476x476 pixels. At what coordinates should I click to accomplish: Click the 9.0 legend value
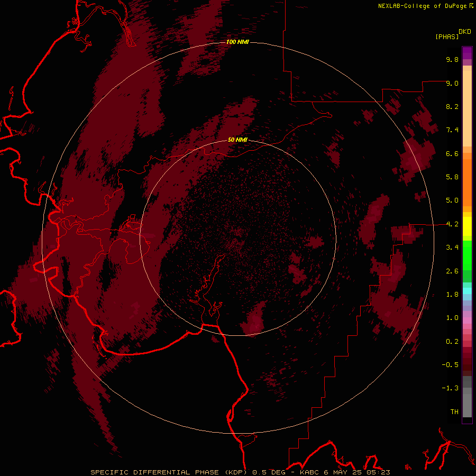point(452,83)
